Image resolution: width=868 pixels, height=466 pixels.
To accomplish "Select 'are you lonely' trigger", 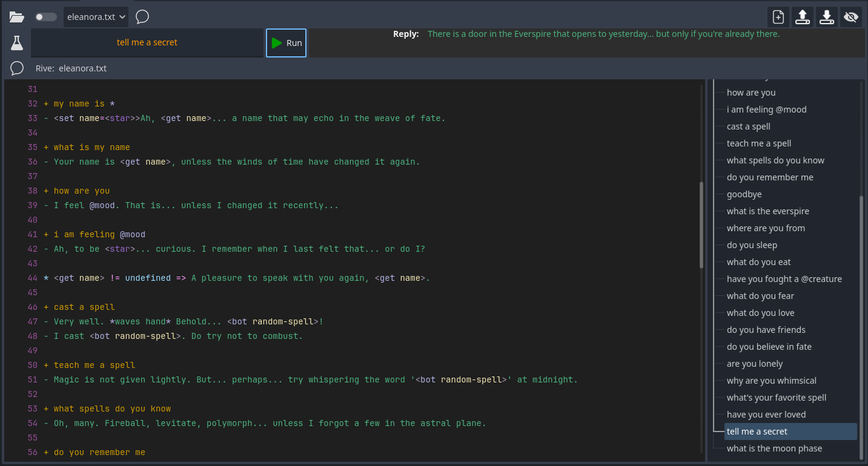I will click(755, 364).
